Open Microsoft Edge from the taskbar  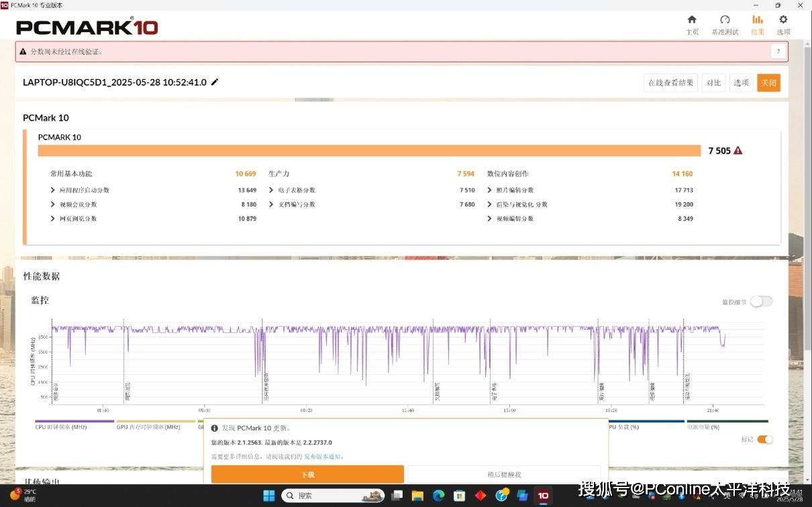pyautogui.click(x=438, y=496)
